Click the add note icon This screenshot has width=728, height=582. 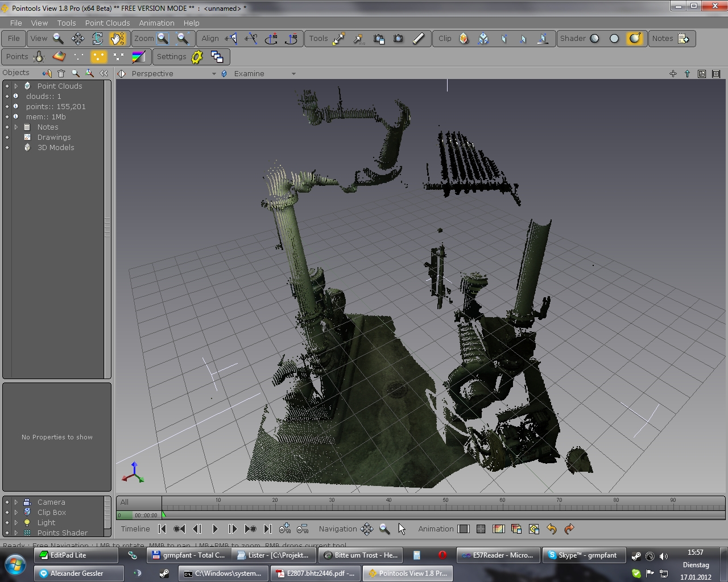click(683, 39)
